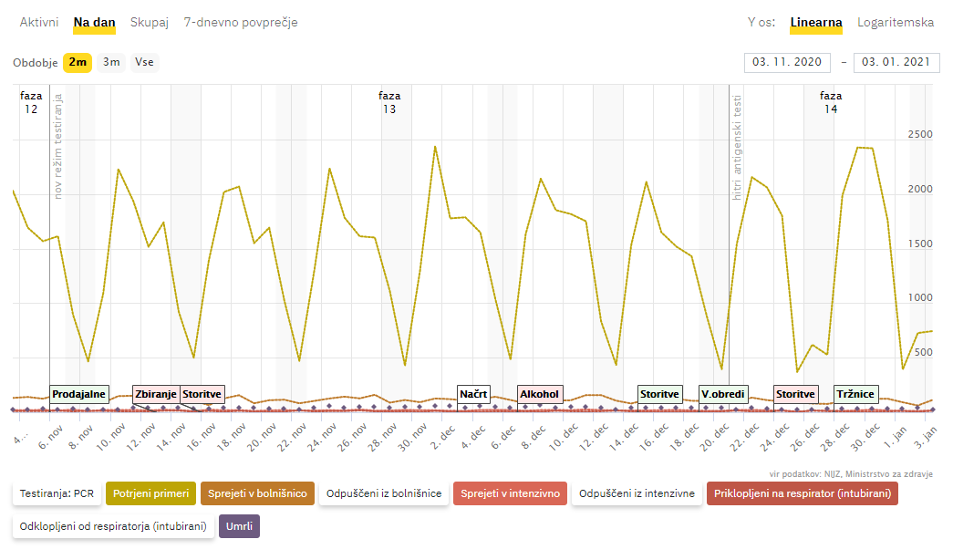This screenshot has width=953, height=560.
Task: Show the full Vse period
Action: point(144,62)
